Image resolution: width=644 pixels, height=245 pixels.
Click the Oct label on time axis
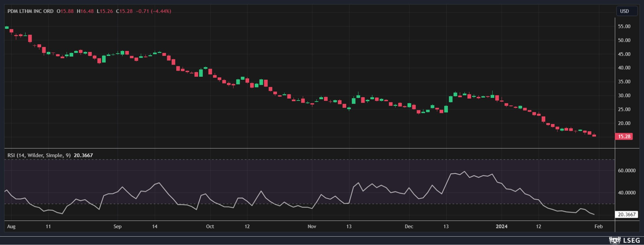(x=209, y=226)
